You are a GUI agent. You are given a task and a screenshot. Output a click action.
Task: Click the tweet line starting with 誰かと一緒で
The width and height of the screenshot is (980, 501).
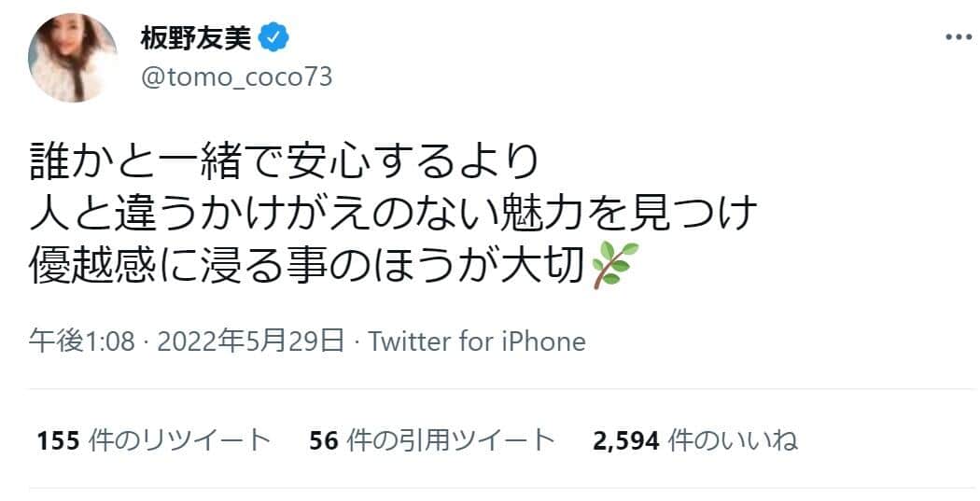(x=285, y=162)
